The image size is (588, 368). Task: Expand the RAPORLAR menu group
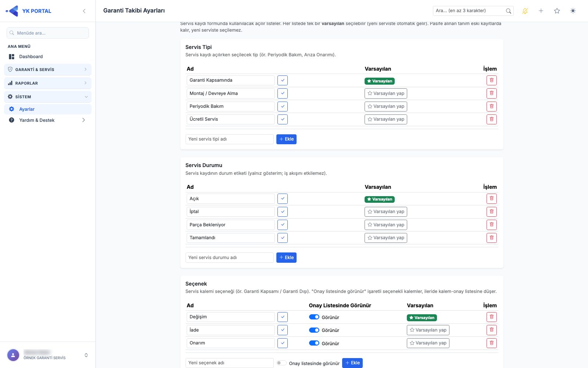[x=48, y=83]
